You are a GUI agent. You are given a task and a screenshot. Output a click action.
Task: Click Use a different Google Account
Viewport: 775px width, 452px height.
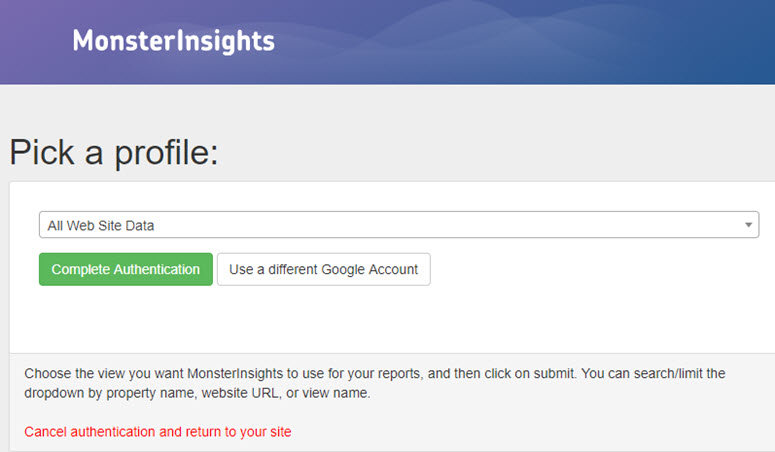[323, 269]
